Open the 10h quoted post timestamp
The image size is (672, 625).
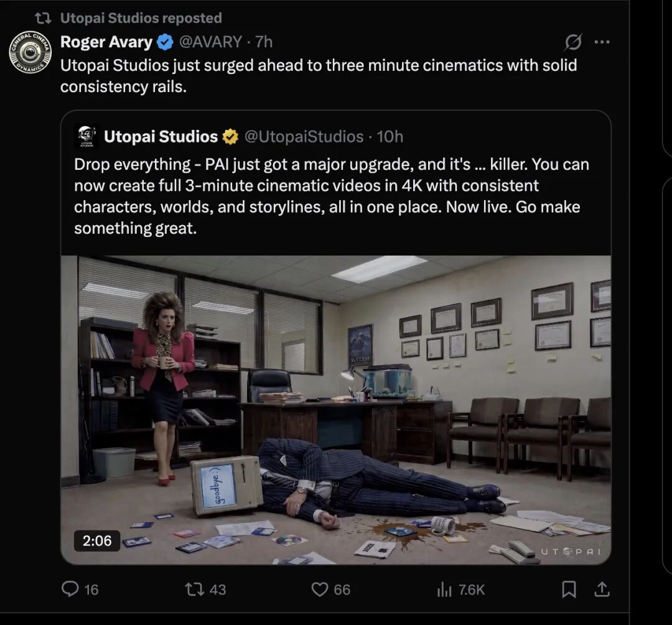coord(390,136)
